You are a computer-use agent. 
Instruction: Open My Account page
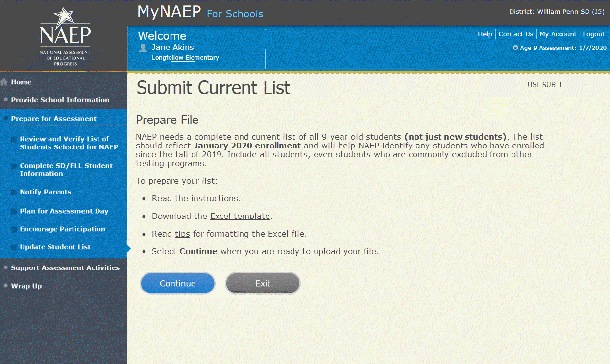click(558, 34)
